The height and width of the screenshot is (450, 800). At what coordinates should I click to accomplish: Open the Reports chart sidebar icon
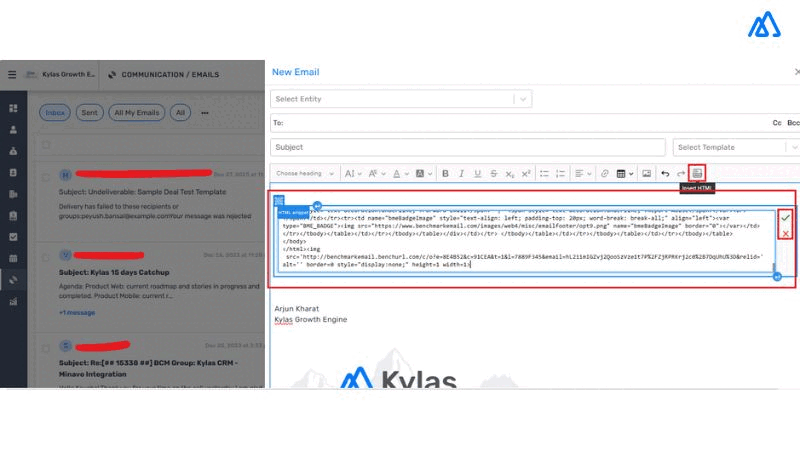[x=13, y=302]
